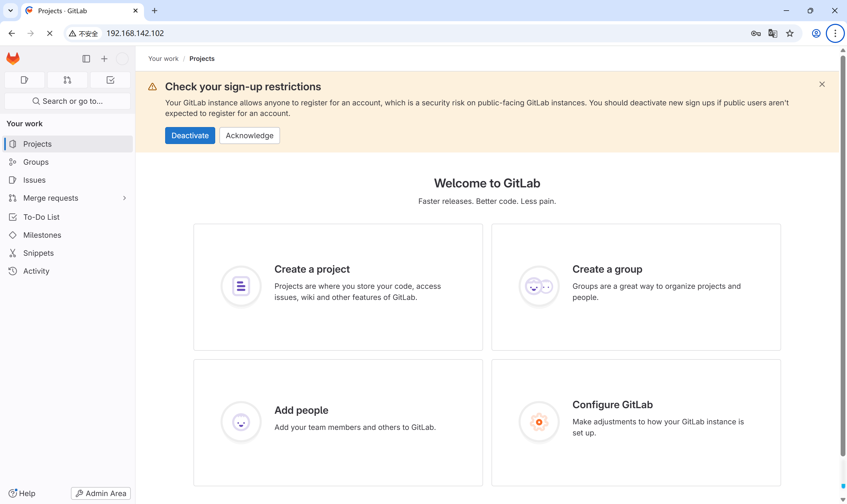Select Groups in the sidebar

click(36, 162)
